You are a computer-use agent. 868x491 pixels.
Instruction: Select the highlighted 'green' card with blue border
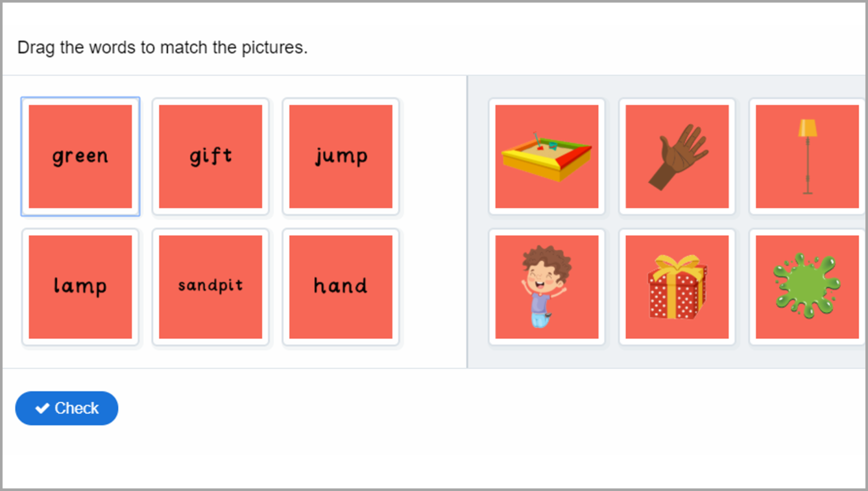(80, 156)
